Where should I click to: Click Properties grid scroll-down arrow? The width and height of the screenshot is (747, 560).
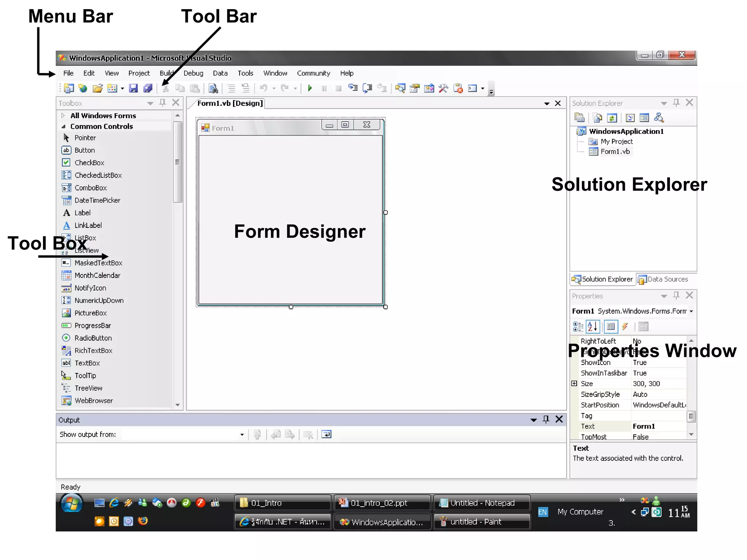(691, 435)
